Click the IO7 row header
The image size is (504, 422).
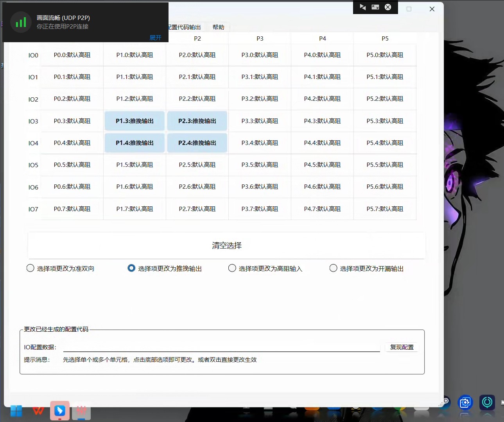click(33, 209)
